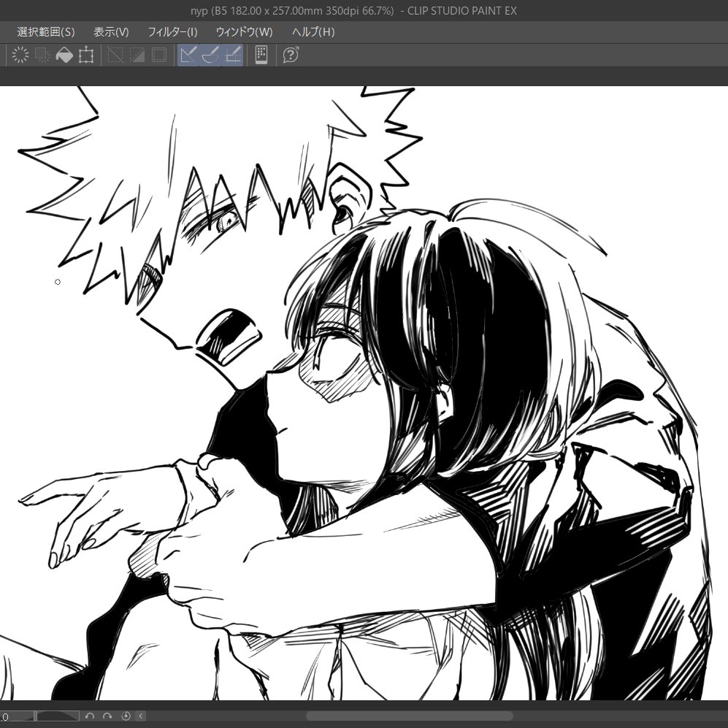
Task: Toggle Snap to Grid
Action: pos(233,55)
